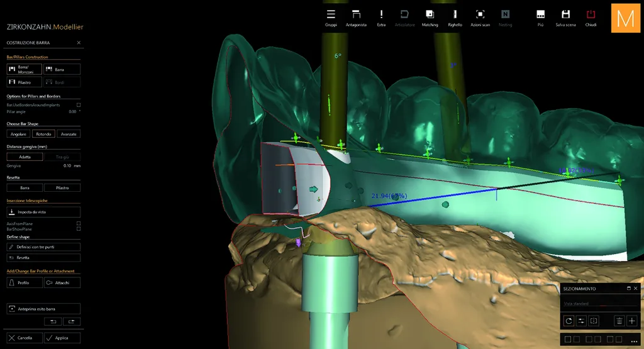Screen dimensions: 644x349
Task: Expand the three-dots menu under Sezionamento
Action: coord(634,341)
